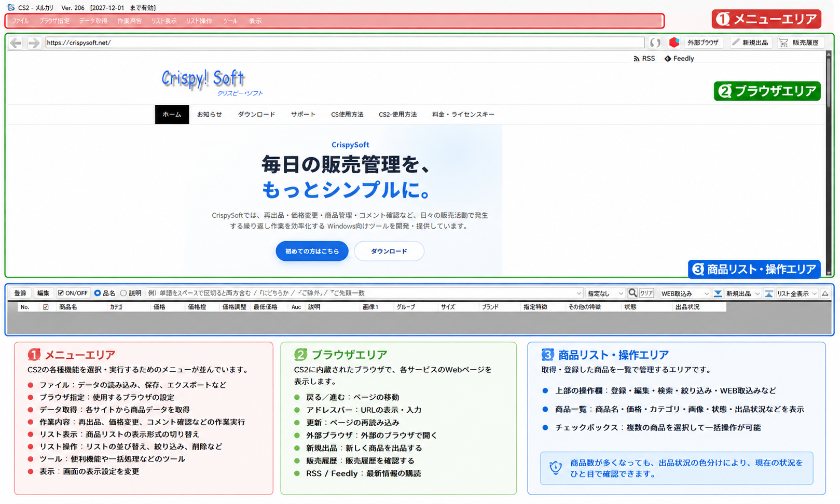Click the Auc column header
This screenshot has width=840, height=504.
pyautogui.click(x=296, y=307)
